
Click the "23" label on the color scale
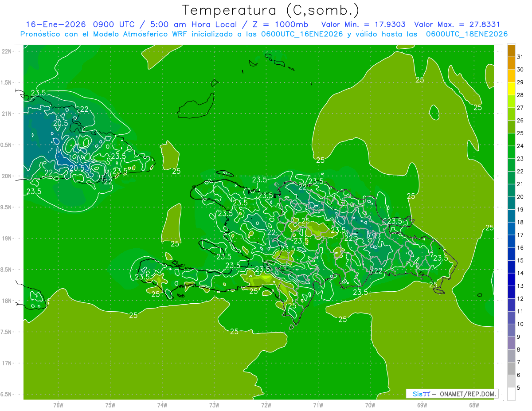click(520, 159)
